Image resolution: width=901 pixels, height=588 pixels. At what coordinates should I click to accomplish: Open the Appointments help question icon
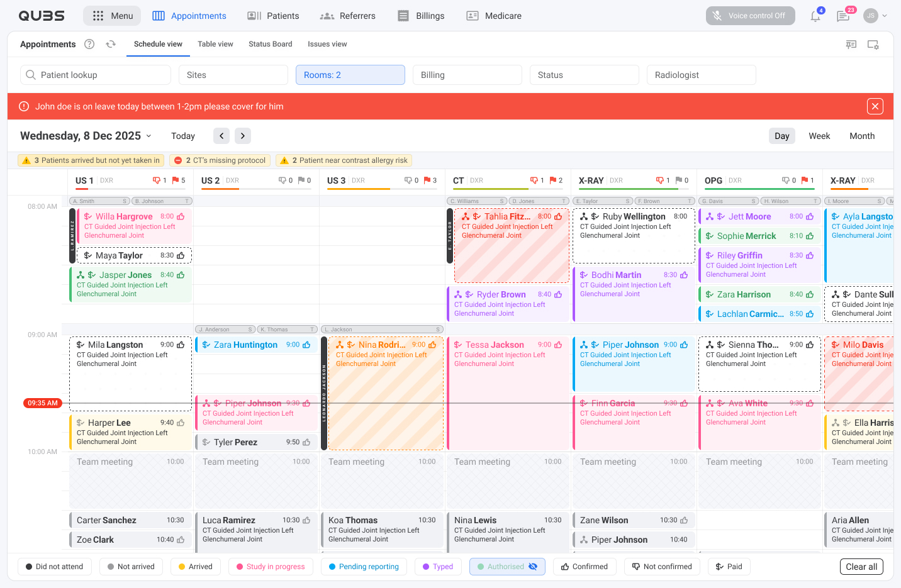click(89, 44)
